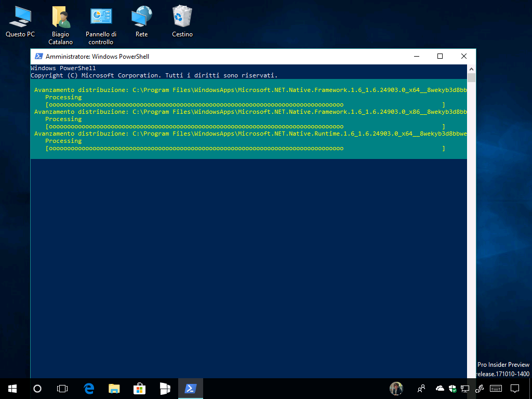
Task: Click the Runtime x64 Avanzamento distribuzione line
Action: [250, 134]
